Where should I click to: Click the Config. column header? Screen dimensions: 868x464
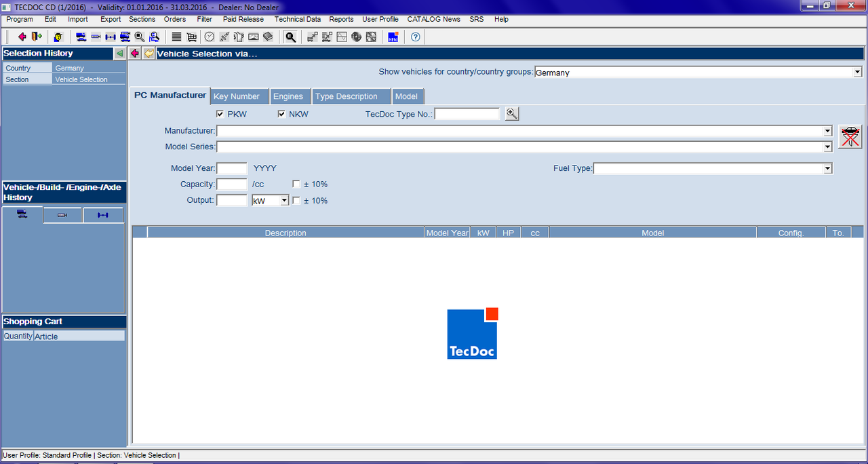click(791, 233)
